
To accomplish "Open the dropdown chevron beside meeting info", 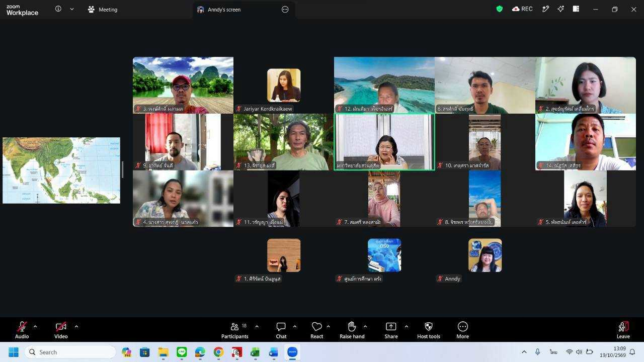I will coord(72,9).
